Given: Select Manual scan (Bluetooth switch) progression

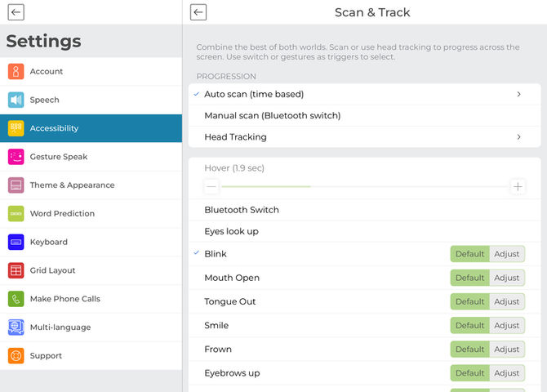Looking at the screenshot, I should [x=365, y=115].
